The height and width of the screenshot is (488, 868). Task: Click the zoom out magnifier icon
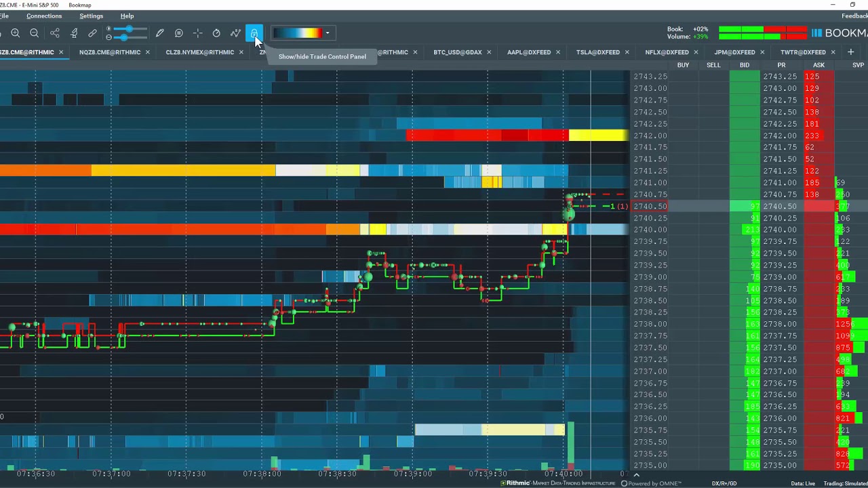pos(35,33)
